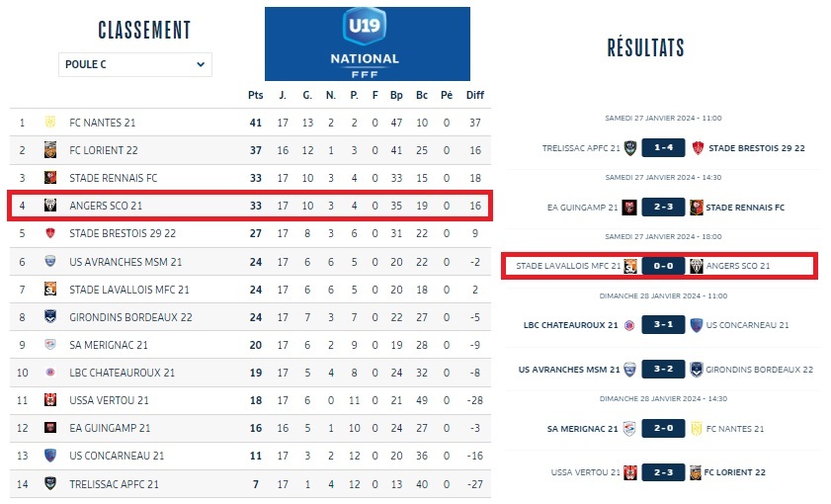Click the U19 National FFF logo
The height and width of the screenshot is (504, 831).
pos(367,43)
